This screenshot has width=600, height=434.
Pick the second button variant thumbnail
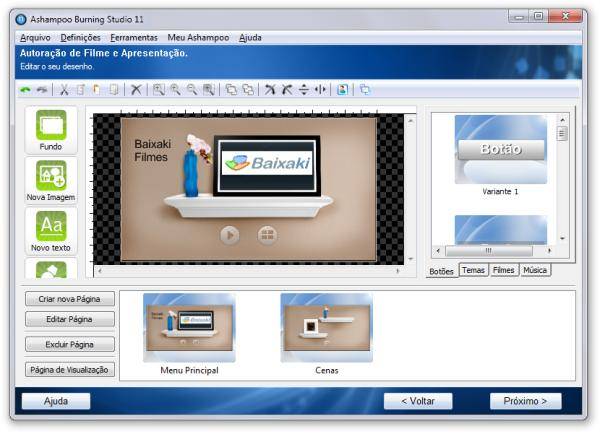[501, 230]
